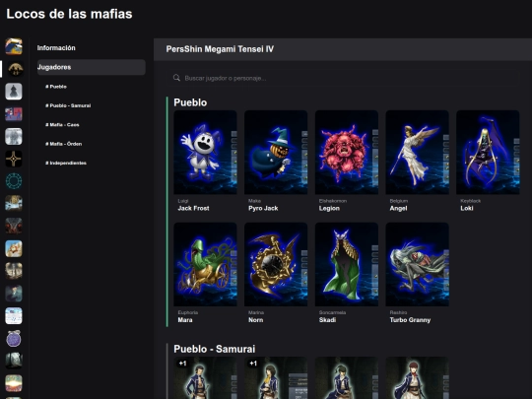Jump to # Pueblo - Samurai in sidebar

(x=68, y=105)
